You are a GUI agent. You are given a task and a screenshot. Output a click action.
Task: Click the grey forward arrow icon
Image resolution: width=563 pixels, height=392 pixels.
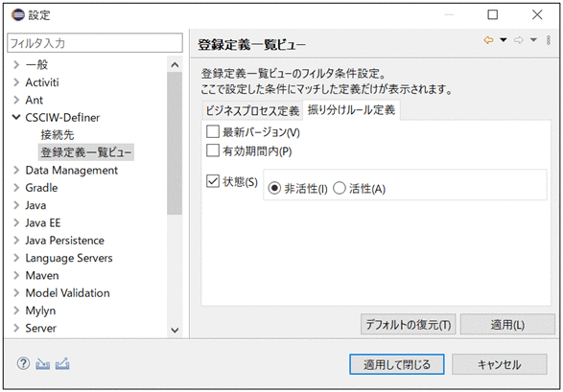(519, 40)
